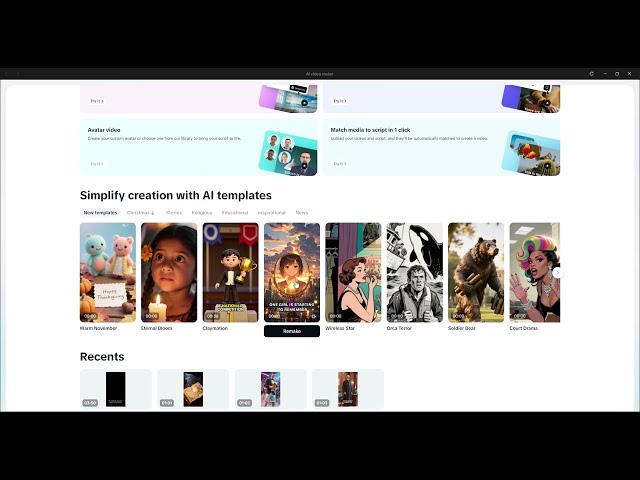Viewport: 640px width, 480px height.
Task: Open the fourth recent project with standing man
Action: tap(348, 389)
